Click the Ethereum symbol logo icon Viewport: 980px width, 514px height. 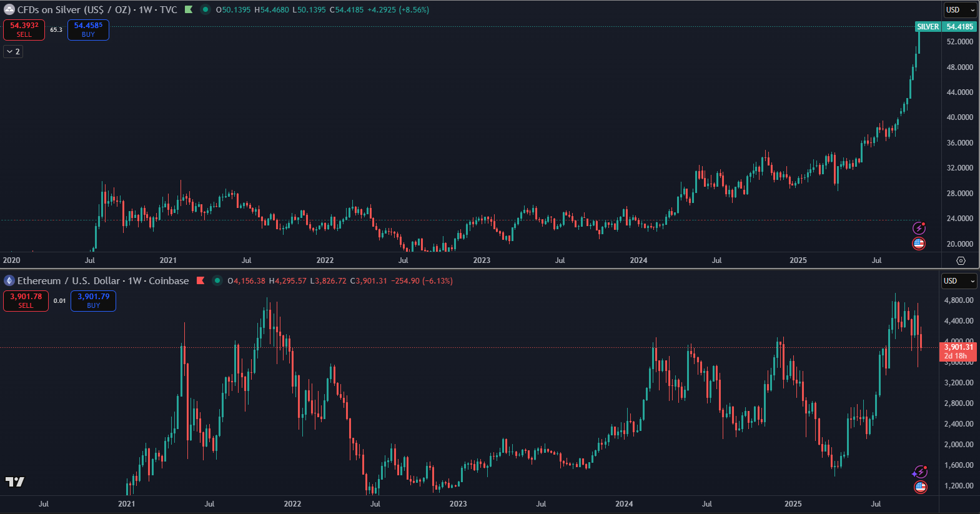pyautogui.click(x=9, y=281)
